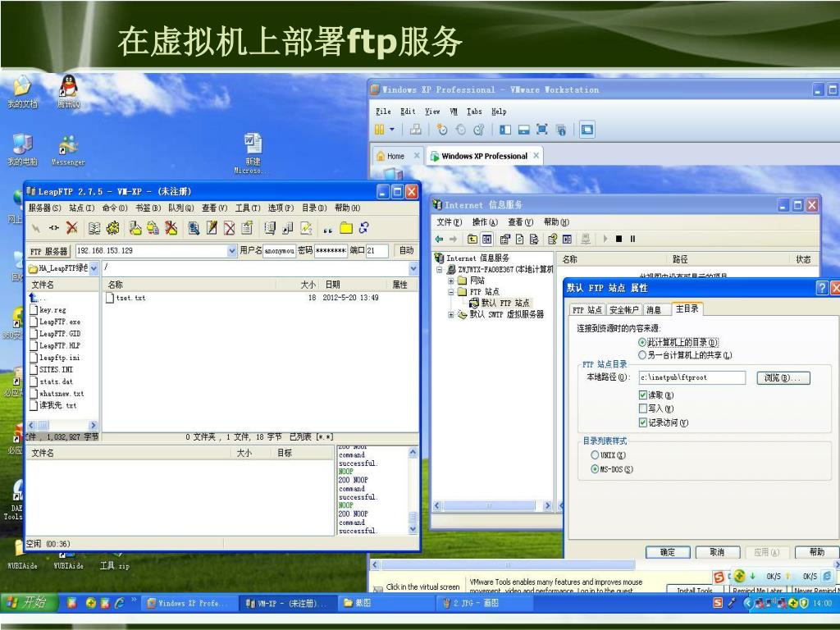
Task: Click the LeapFTP connect lightning icon
Action: [36, 228]
